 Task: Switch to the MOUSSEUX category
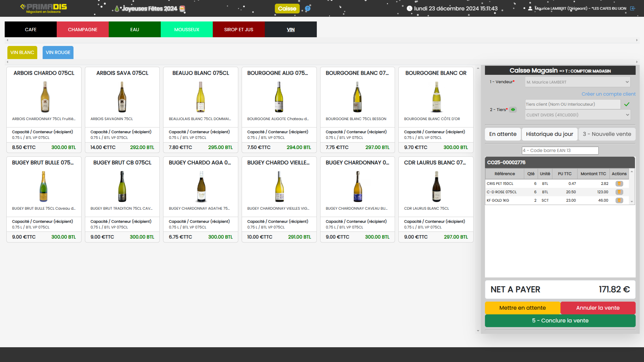[187, 30]
